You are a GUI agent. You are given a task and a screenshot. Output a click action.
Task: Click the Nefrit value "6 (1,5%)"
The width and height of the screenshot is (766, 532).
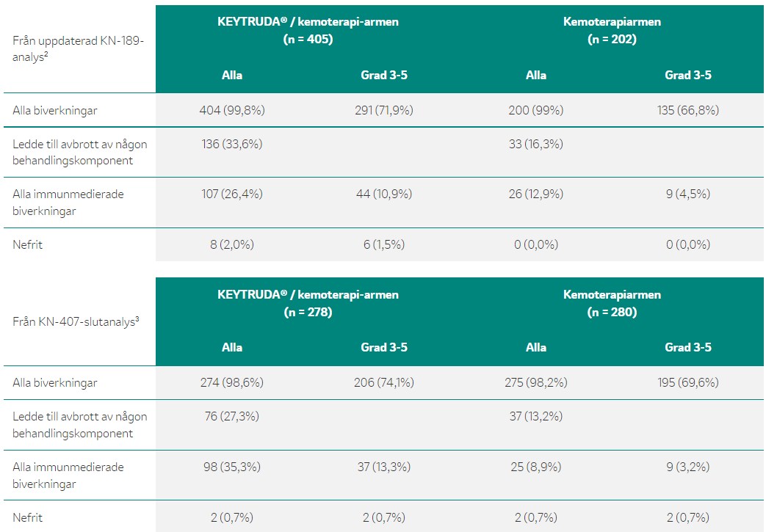[x=384, y=244]
